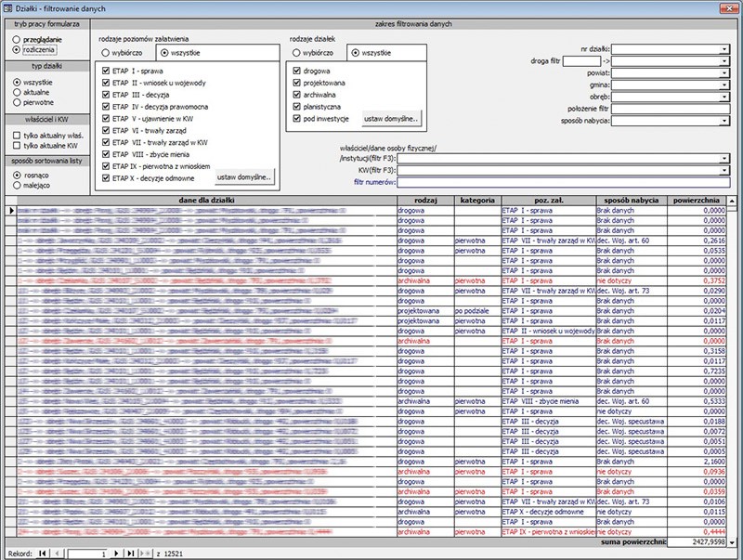Sort list rosnąco
The height and width of the screenshot is (560, 743).
point(17,176)
